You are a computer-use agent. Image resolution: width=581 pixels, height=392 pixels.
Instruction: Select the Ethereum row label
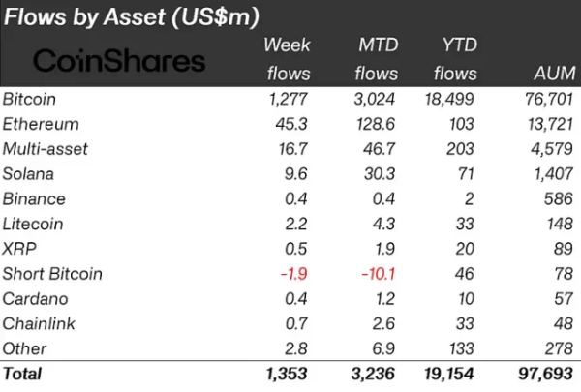click(x=41, y=124)
